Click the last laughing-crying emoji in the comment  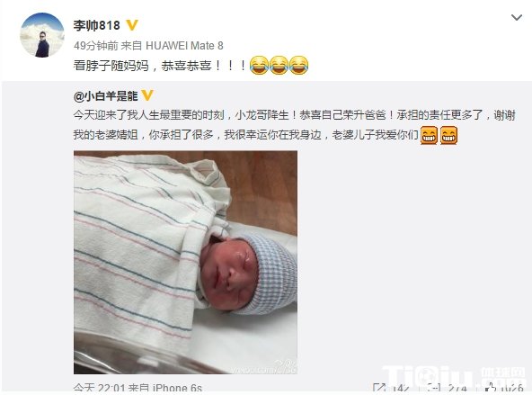[298, 65]
